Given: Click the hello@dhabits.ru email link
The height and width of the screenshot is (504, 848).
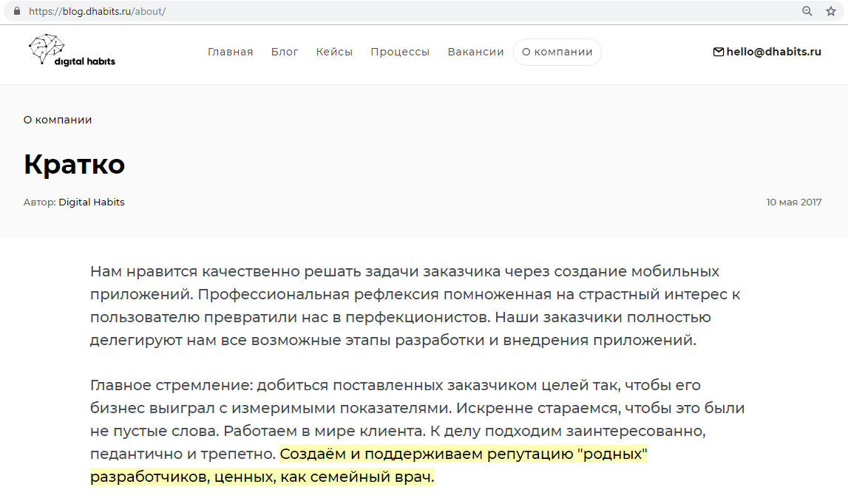Looking at the screenshot, I should click(x=773, y=52).
